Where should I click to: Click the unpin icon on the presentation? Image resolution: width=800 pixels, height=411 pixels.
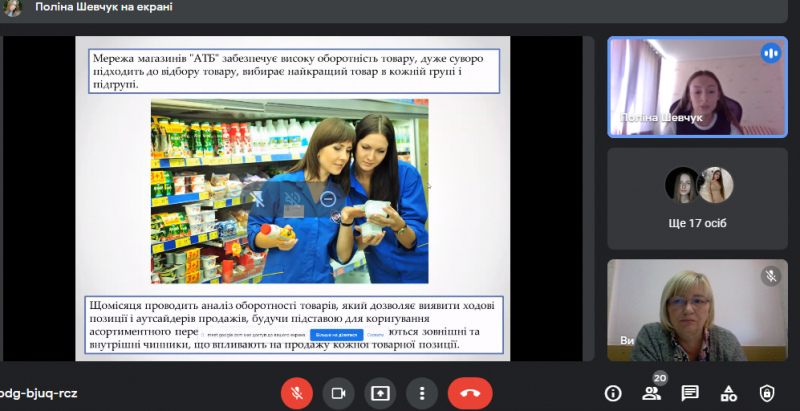pyautogui.click(x=258, y=199)
